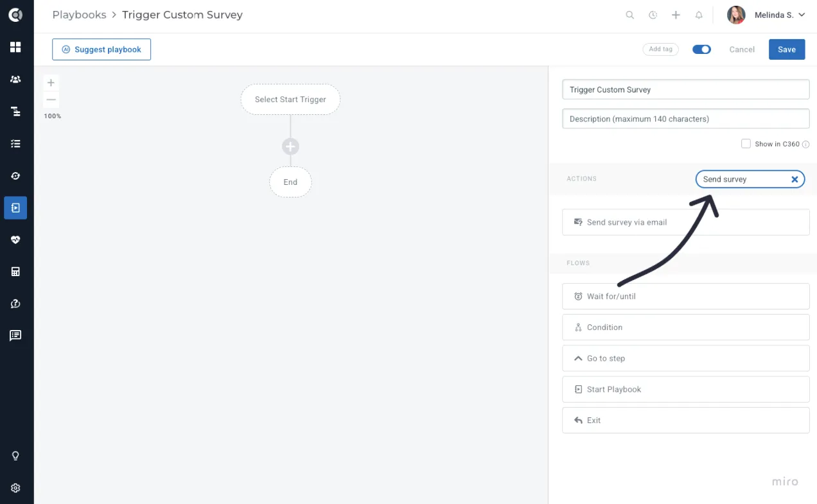817x504 pixels.
Task: Open the messages chat icon in sidebar
Action: pyautogui.click(x=15, y=335)
